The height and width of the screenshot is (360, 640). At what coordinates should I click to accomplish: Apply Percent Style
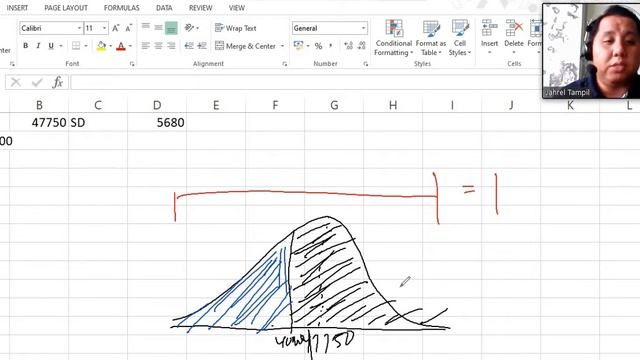click(318, 46)
